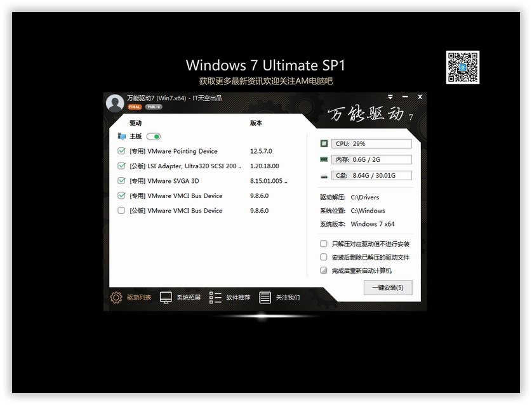Open the title bar dropdown menu arrow
532x405 pixels.
pyautogui.click(x=390, y=97)
